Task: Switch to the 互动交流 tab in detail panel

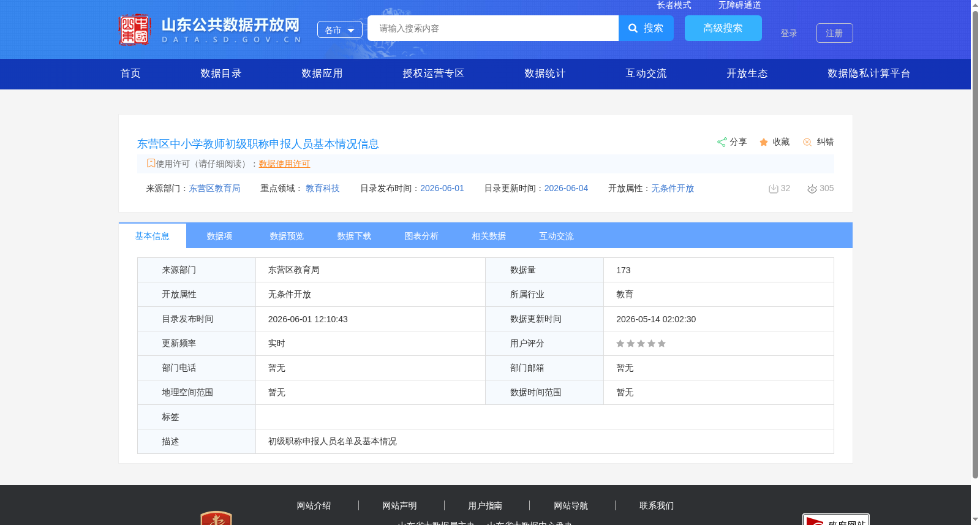Action: click(x=557, y=236)
